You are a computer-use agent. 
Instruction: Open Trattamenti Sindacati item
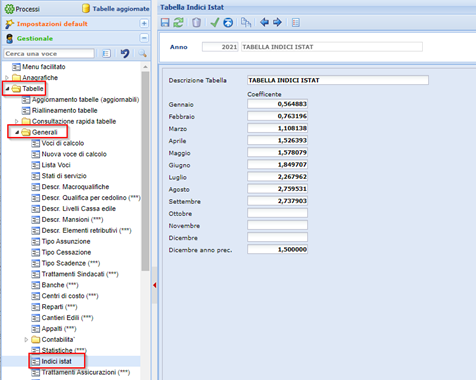[x=75, y=274]
